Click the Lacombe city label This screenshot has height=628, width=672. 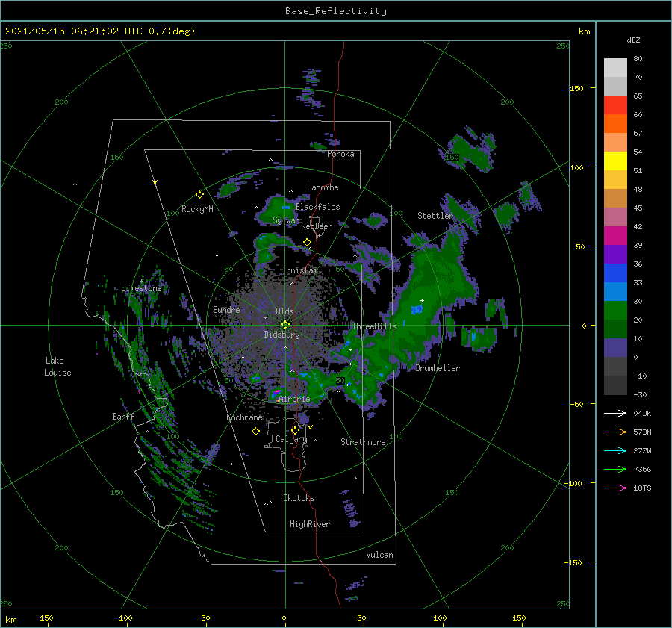coord(323,187)
